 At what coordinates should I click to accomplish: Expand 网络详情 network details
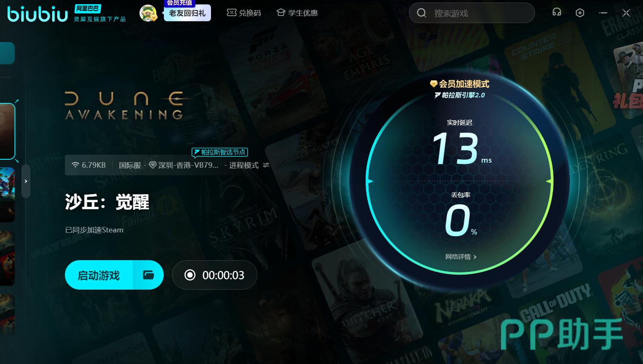pyautogui.click(x=461, y=257)
